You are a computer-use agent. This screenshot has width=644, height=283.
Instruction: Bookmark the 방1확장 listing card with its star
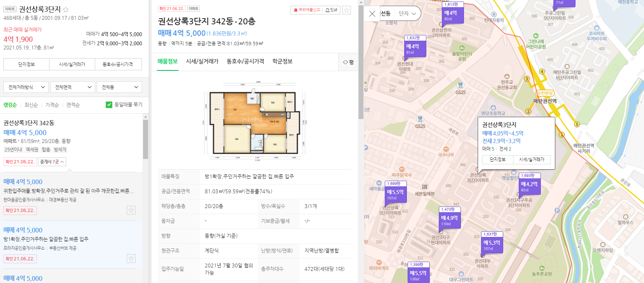131,258
